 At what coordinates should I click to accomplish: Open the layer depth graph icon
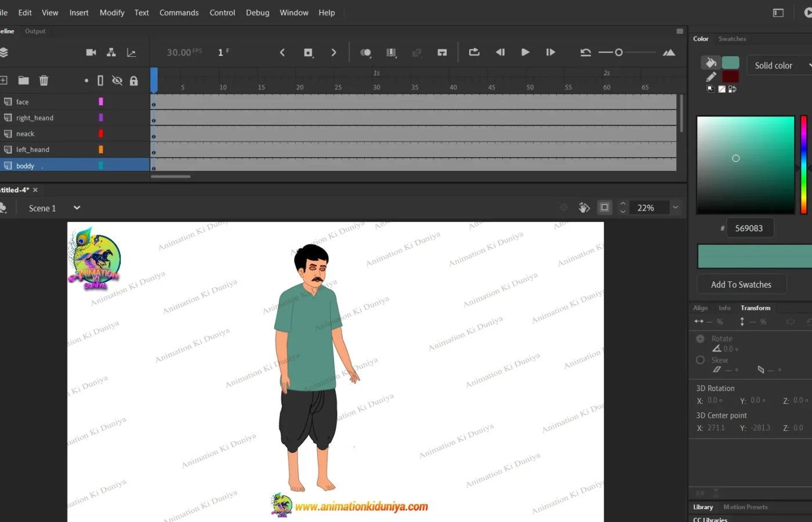pos(132,53)
